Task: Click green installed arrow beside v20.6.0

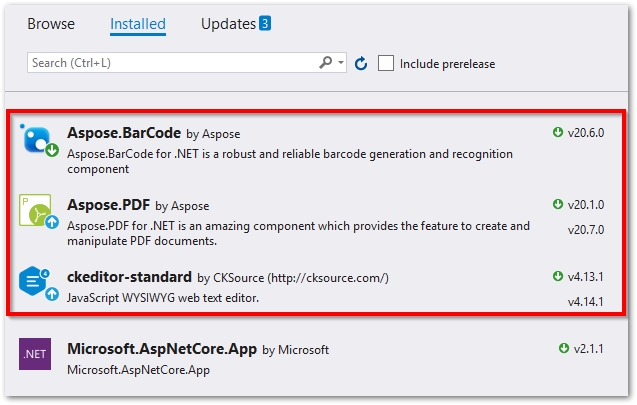Action: point(558,132)
